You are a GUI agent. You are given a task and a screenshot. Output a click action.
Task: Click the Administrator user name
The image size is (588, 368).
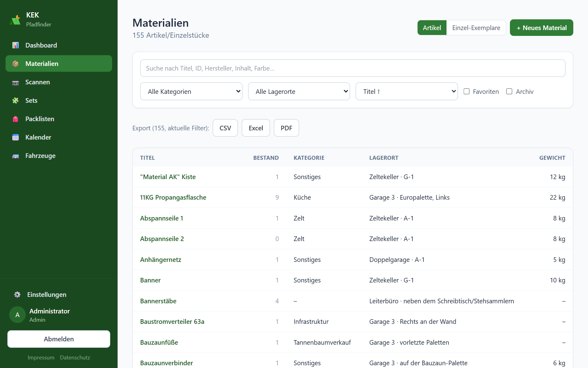pyautogui.click(x=50, y=311)
